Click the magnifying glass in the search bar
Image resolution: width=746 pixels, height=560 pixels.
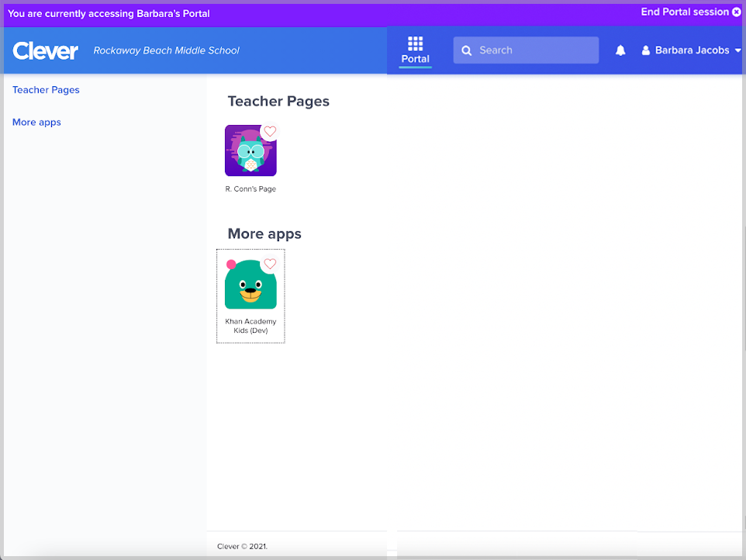click(x=466, y=50)
